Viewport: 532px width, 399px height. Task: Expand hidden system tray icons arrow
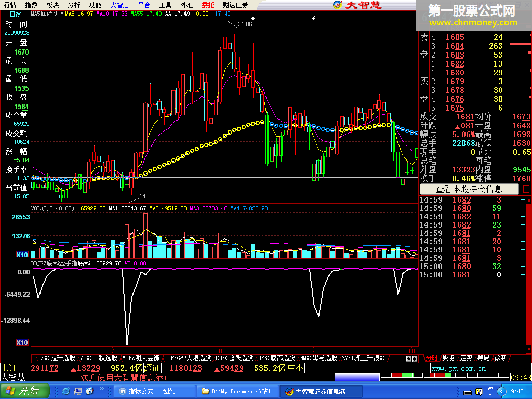502,392
